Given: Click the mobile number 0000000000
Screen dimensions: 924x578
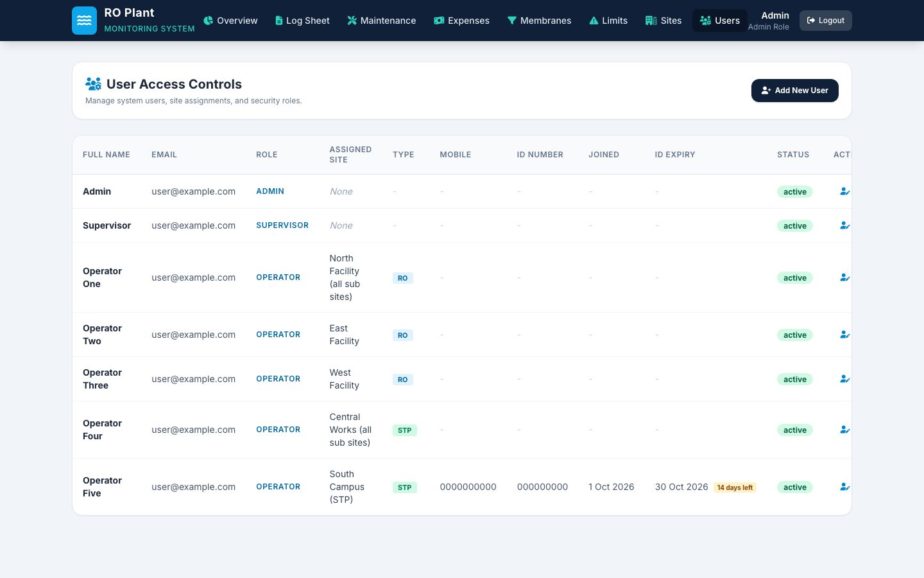Looking at the screenshot, I should click(468, 487).
